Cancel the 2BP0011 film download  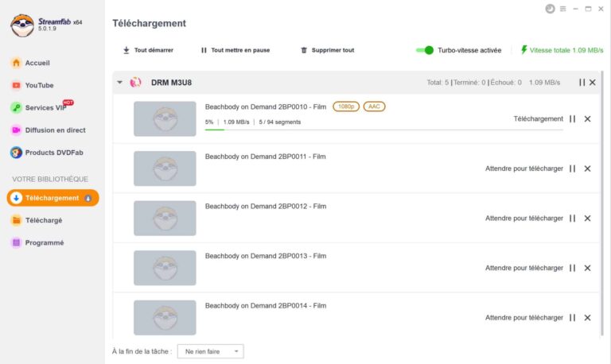(587, 168)
